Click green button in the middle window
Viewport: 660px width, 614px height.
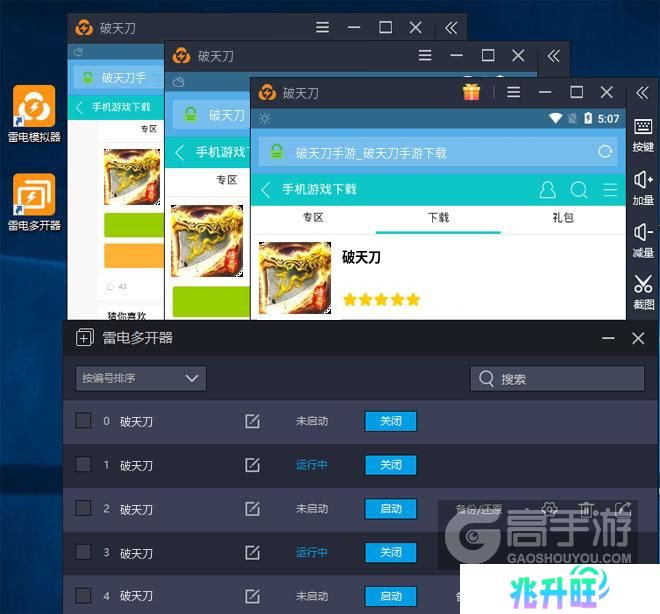point(211,301)
